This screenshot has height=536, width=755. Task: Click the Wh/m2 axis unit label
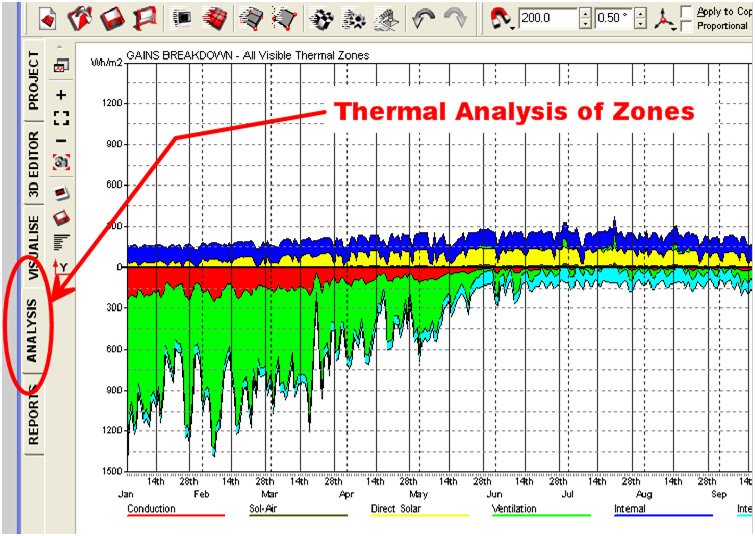coord(107,61)
